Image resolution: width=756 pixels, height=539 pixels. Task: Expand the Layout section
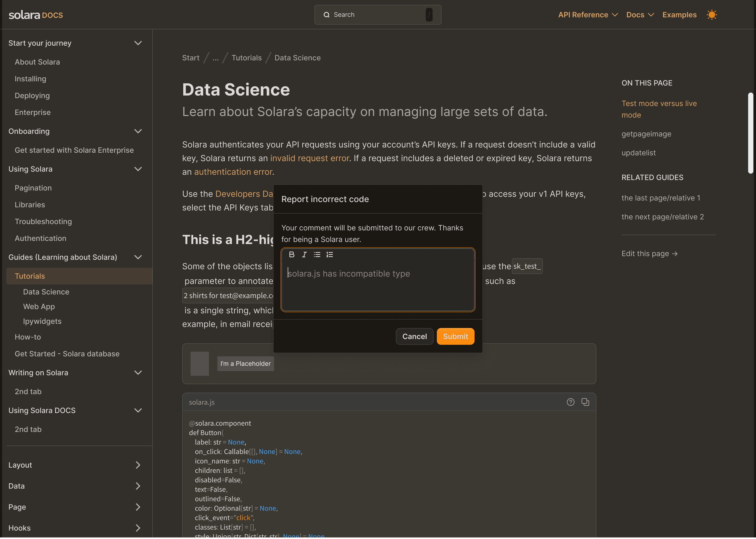(x=138, y=465)
